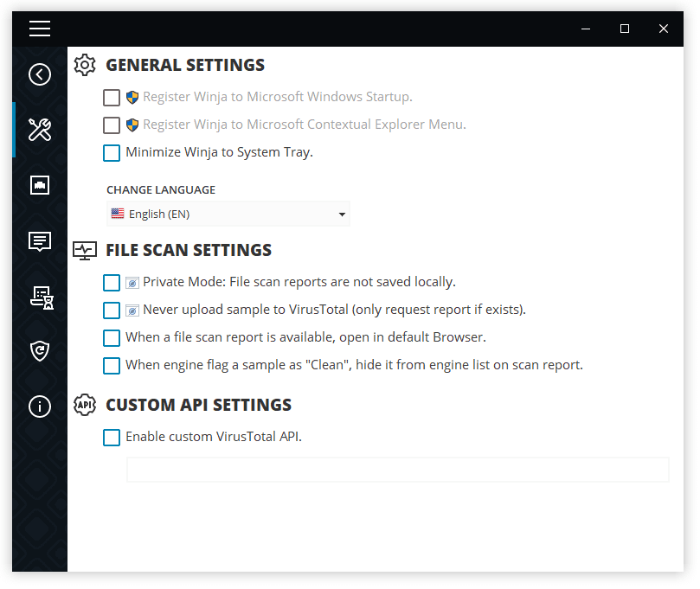Screen dimensions: 700x589
Task: Click 'Enable custom VirusTotal API.' label
Action: pos(214,437)
